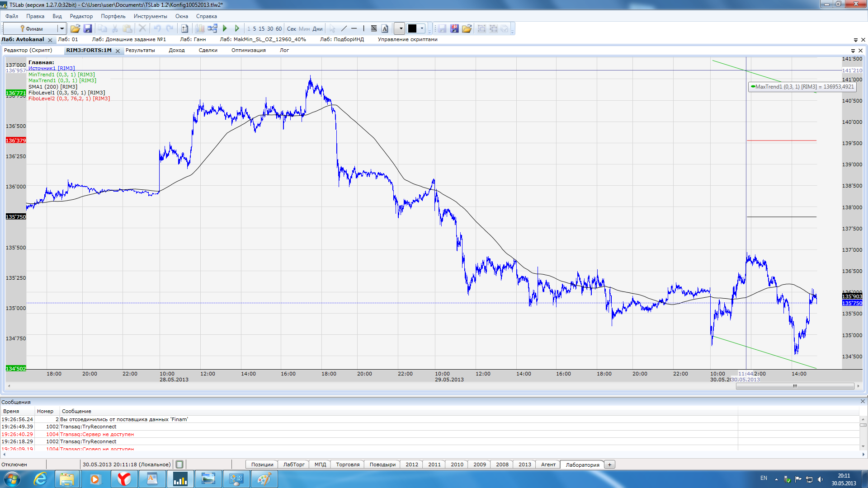This screenshot has height=488, width=868.
Task: Toggle the Дни time unit
Action: pyautogui.click(x=318, y=29)
